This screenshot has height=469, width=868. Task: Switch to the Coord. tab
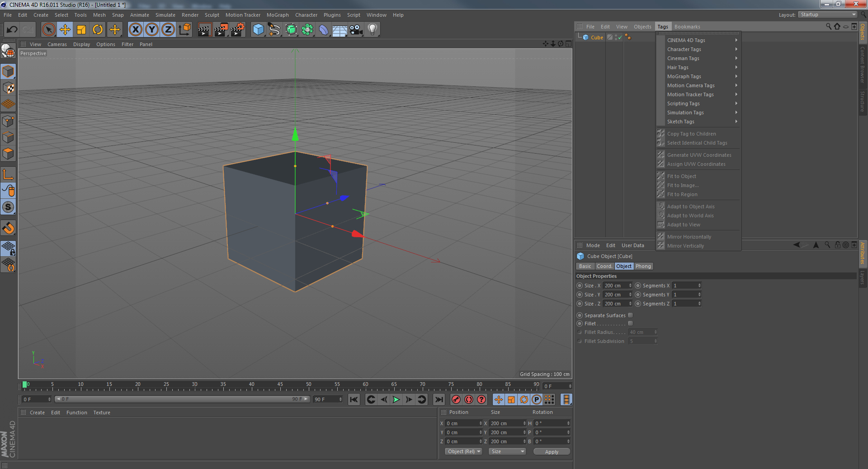(604, 266)
